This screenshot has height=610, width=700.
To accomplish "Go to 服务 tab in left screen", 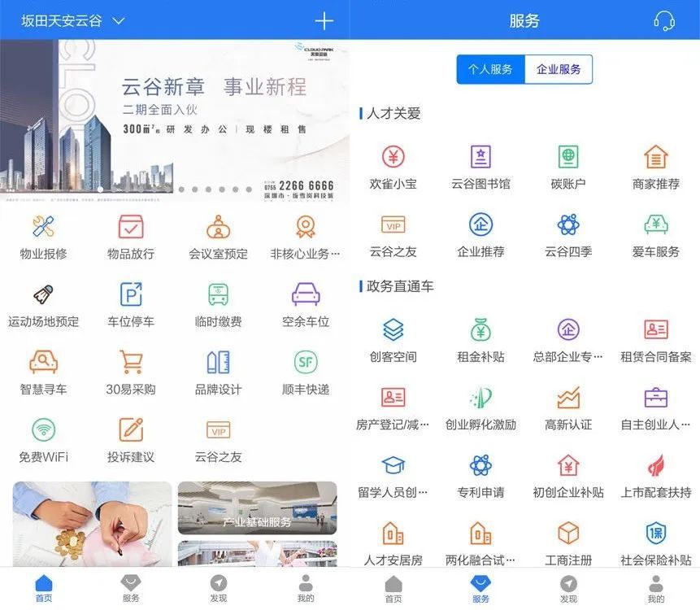I will coord(131,589).
